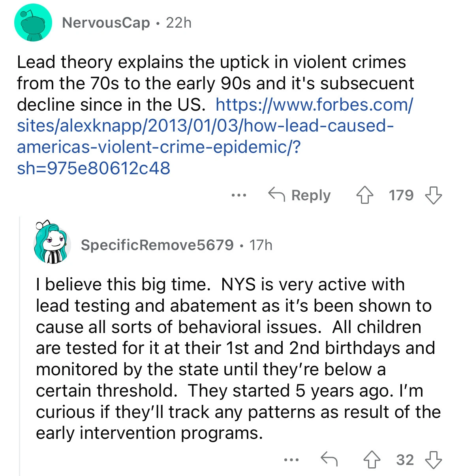Click the 17h timestamp on the reply
The width and height of the screenshot is (462, 476).
coord(261,245)
